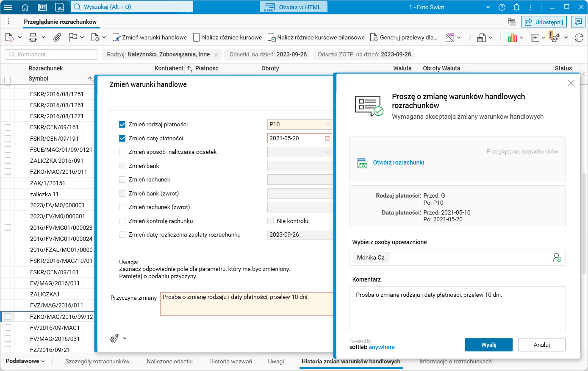Screen dimensions: 588x371
Task: Click the date picker icon next to 2021-05-20
Action: 327,138
